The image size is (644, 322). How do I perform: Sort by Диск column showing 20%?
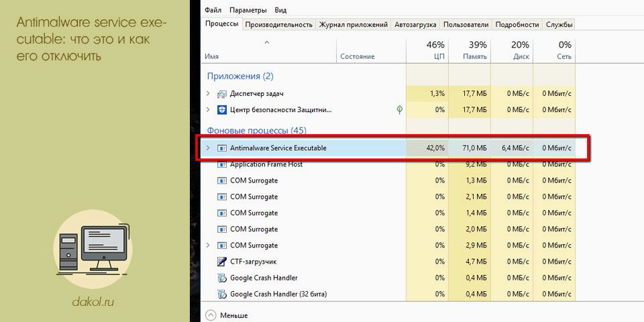point(512,51)
